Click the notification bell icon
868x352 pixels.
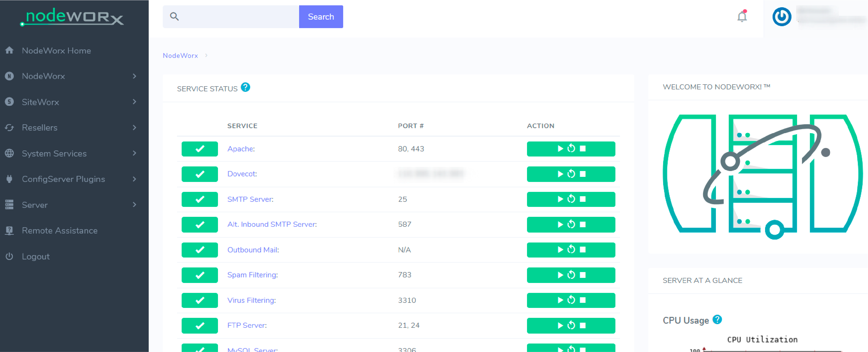[742, 16]
